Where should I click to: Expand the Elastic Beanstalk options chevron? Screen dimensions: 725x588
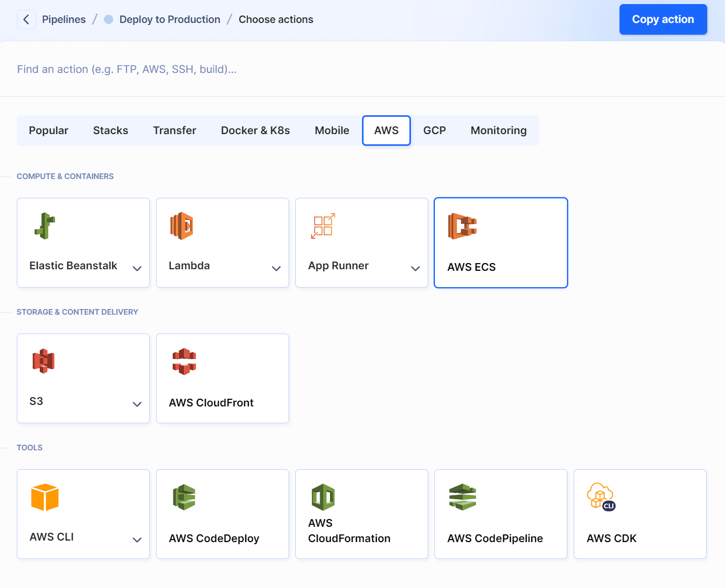point(137,268)
